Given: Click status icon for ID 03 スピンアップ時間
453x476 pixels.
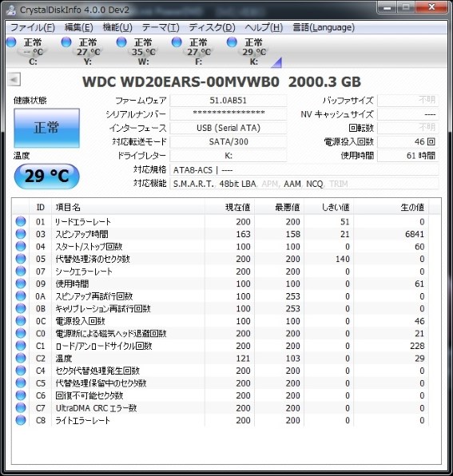Looking at the screenshot, I should pos(21,234).
